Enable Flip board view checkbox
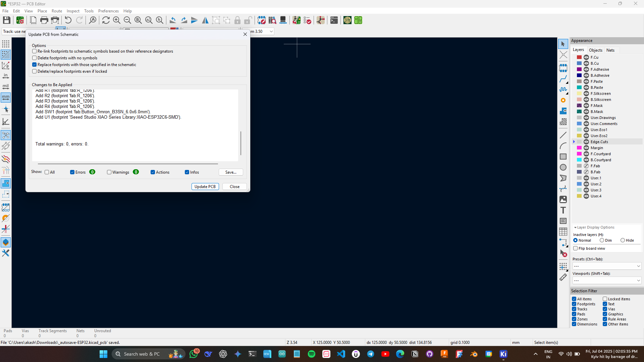 (576, 248)
